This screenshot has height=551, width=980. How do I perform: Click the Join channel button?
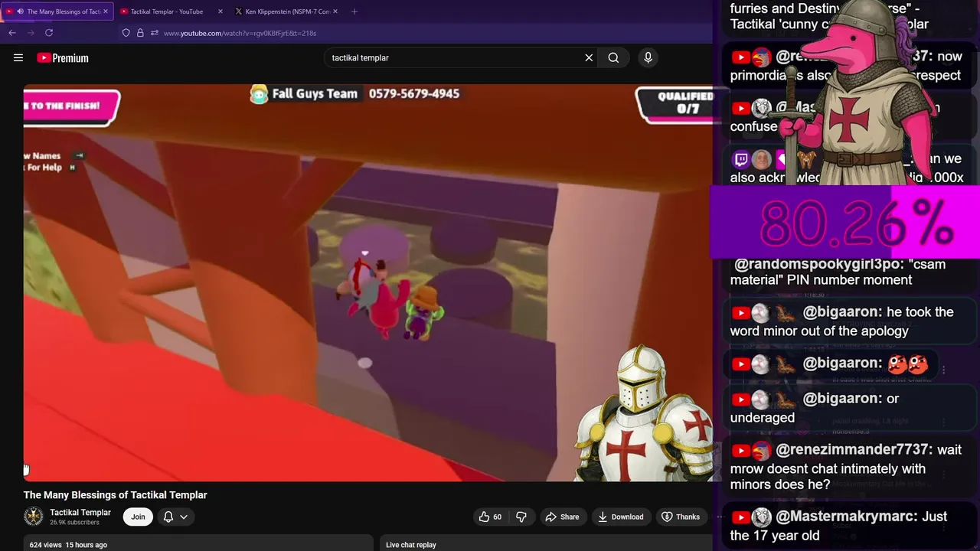pyautogui.click(x=138, y=517)
